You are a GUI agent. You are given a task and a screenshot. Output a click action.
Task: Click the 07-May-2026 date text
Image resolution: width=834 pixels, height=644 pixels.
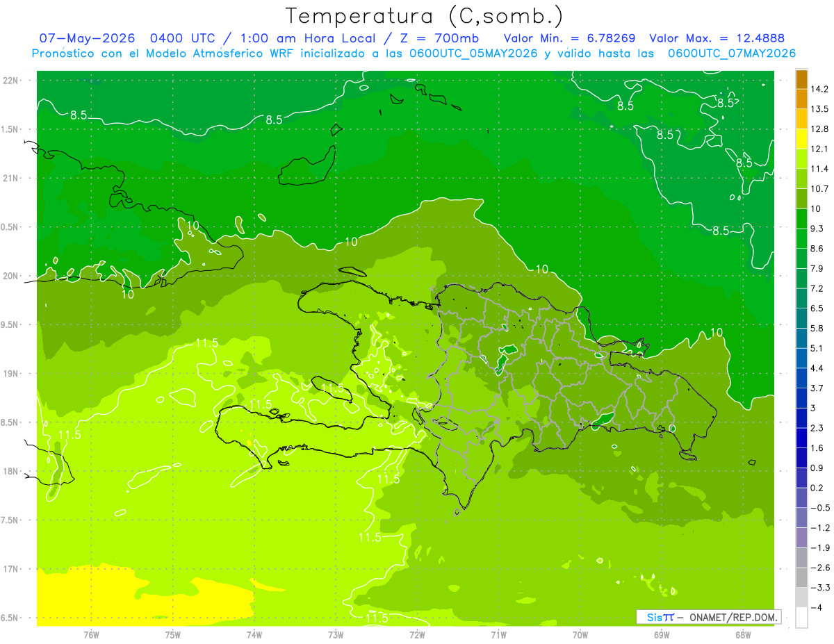[x=87, y=38]
